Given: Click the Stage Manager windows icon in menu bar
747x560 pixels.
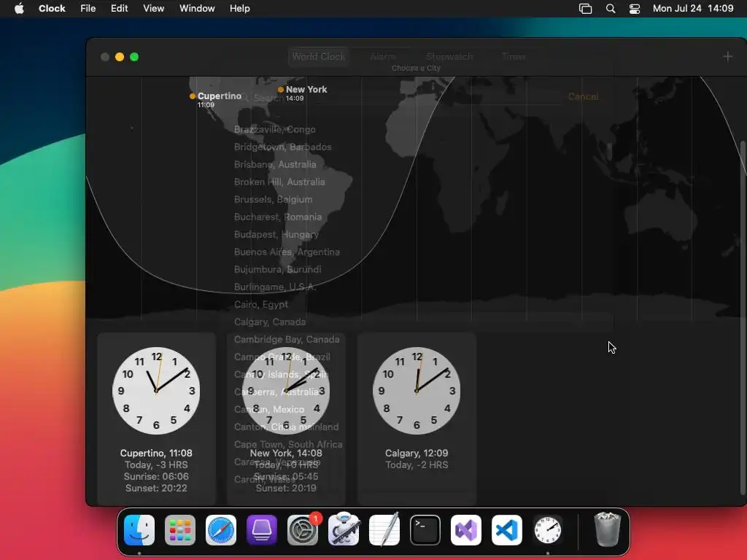Looking at the screenshot, I should 585,9.
